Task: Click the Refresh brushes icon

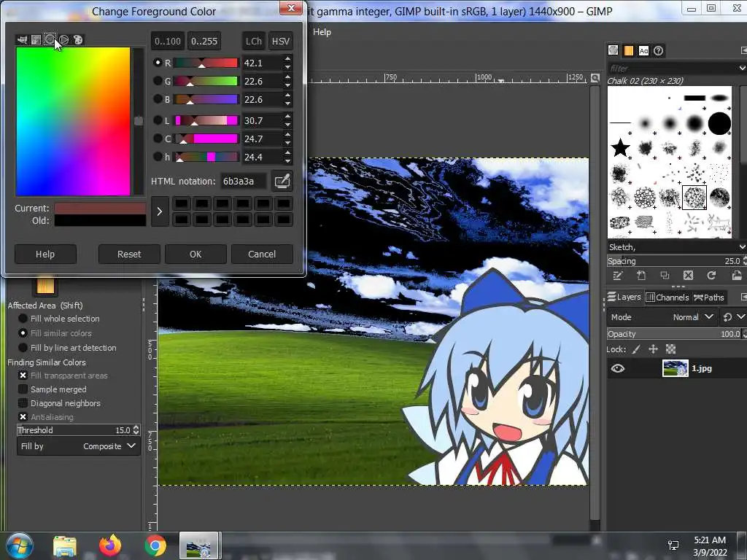Action: coord(711,276)
